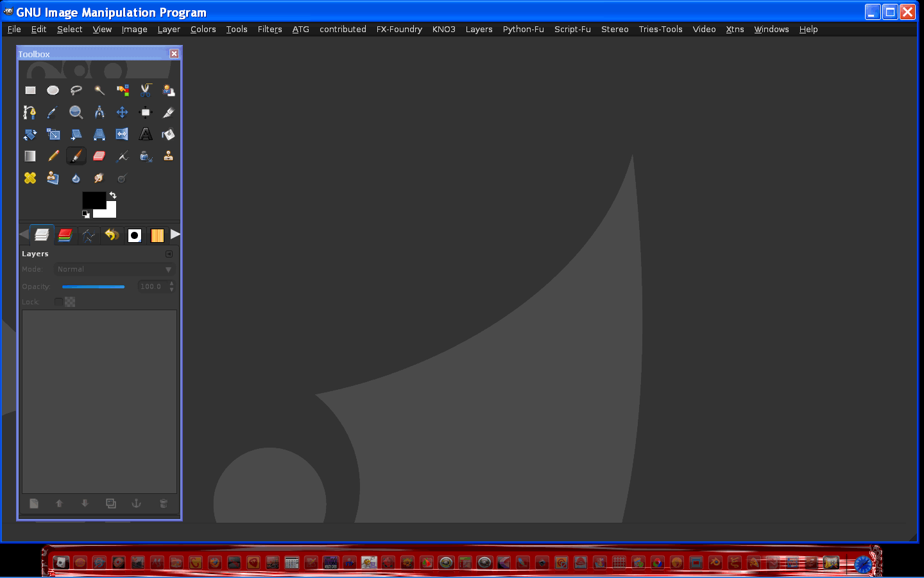Swap foreground and background colors
This screenshot has height=578, width=924.
113,195
